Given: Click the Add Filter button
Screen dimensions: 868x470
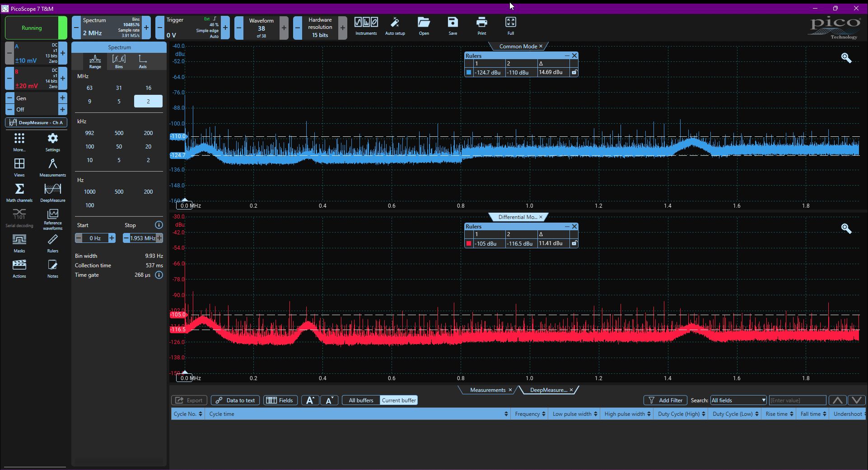Looking at the screenshot, I should click(x=665, y=400).
